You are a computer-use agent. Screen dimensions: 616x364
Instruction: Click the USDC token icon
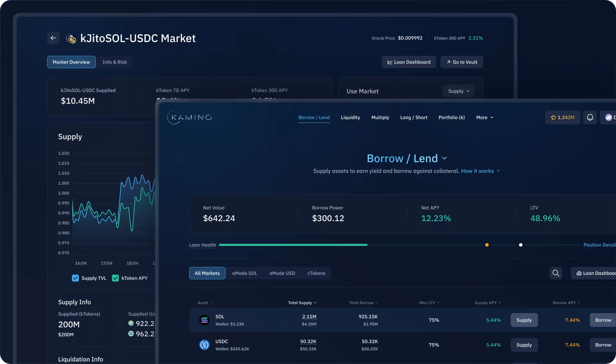(x=204, y=345)
